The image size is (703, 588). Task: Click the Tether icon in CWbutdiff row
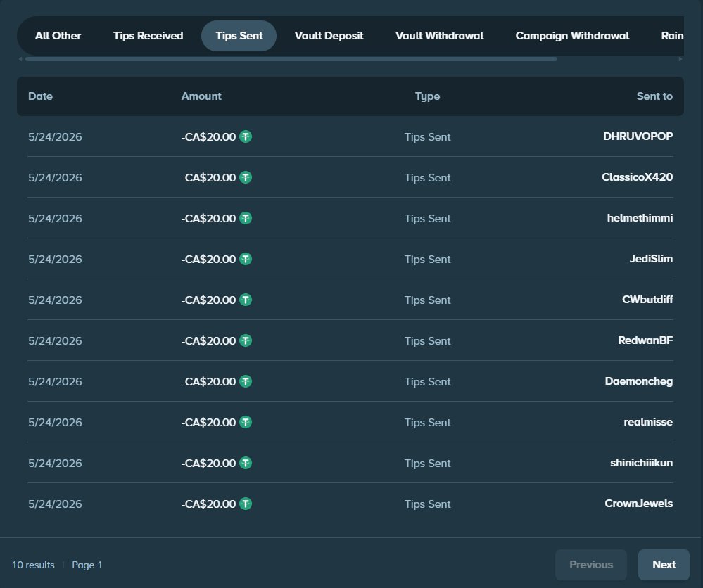[x=246, y=300]
